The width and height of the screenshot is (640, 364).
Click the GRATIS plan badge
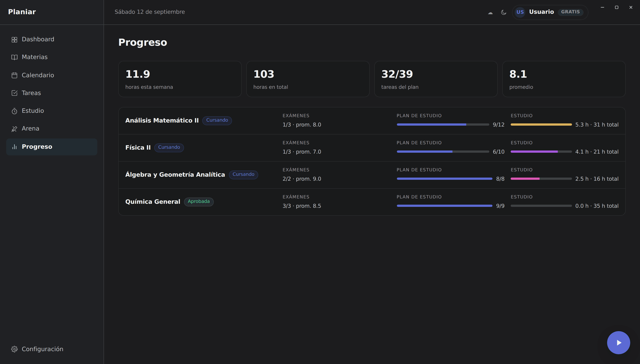click(x=570, y=12)
